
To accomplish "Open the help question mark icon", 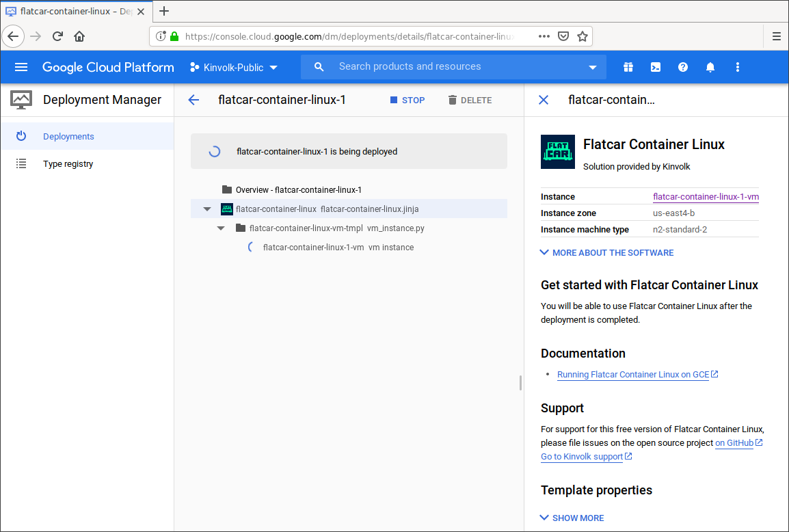I will pos(682,67).
